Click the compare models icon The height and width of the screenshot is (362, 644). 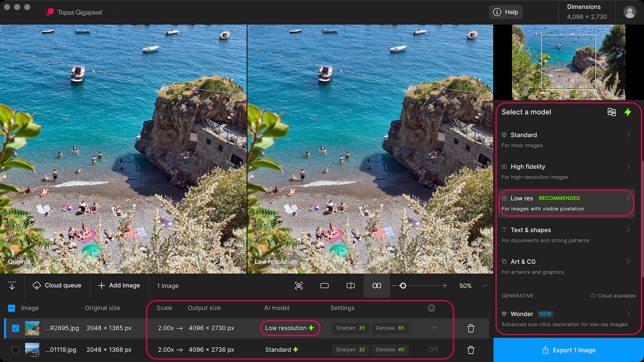point(612,112)
